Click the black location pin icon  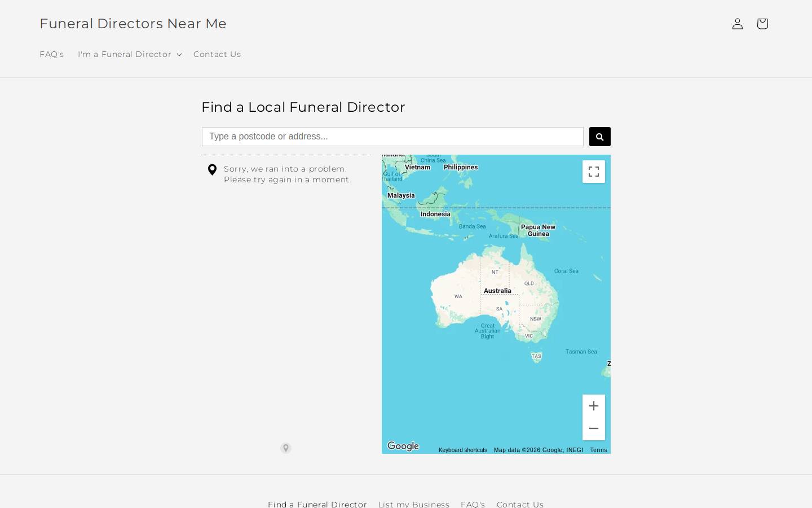click(x=212, y=170)
